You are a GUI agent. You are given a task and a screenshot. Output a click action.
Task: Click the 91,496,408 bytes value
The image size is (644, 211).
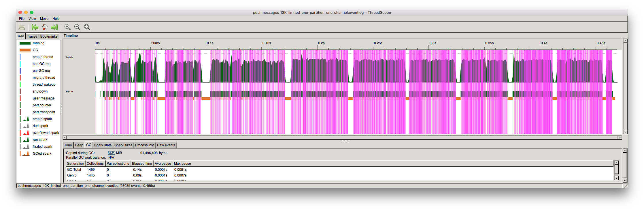154,153
